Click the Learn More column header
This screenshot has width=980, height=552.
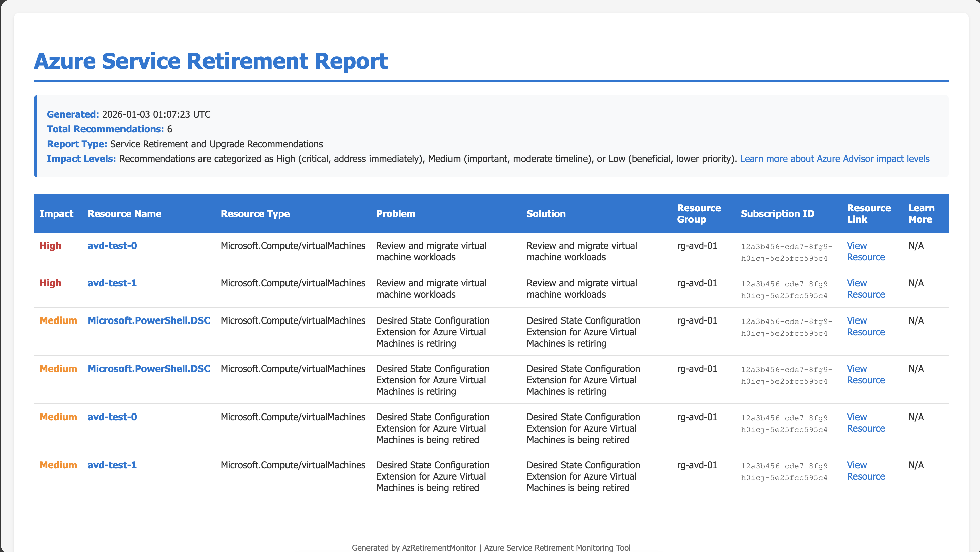[x=921, y=214]
